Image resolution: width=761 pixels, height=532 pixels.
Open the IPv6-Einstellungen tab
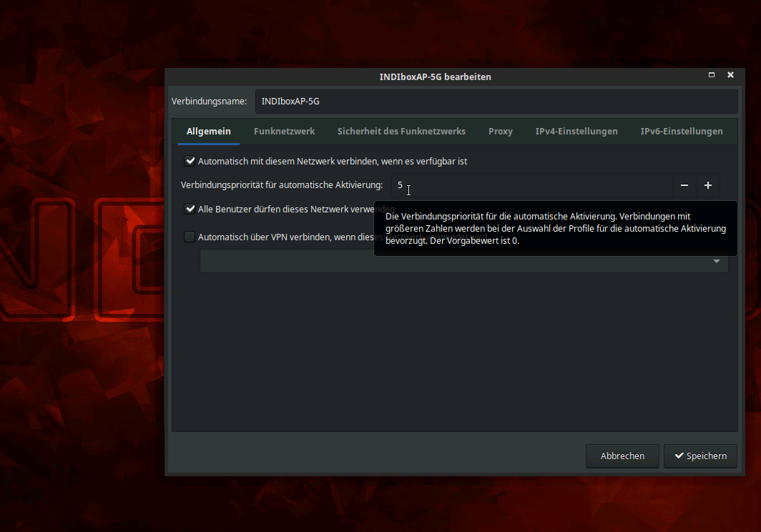click(682, 132)
